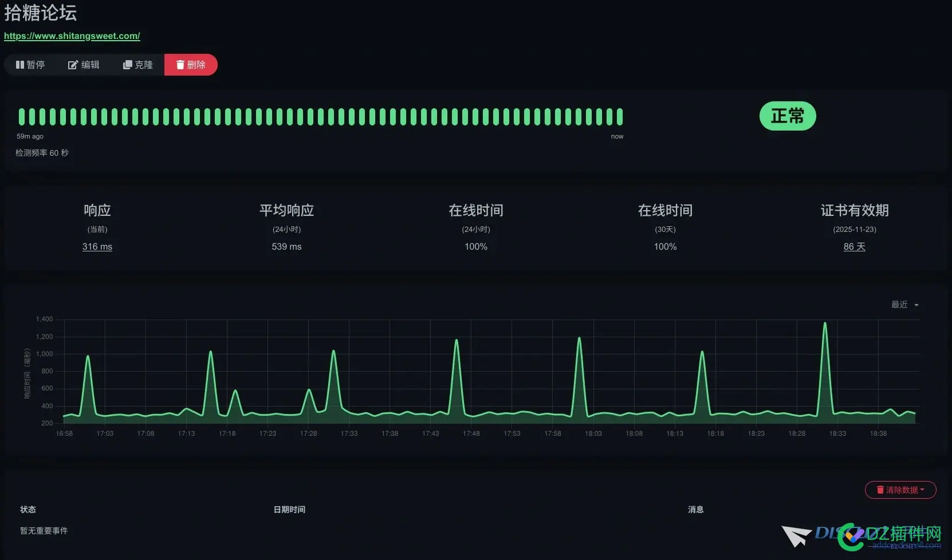Click the pause icon in action bar
952x560 pixels.
click(x=20, y=65)
